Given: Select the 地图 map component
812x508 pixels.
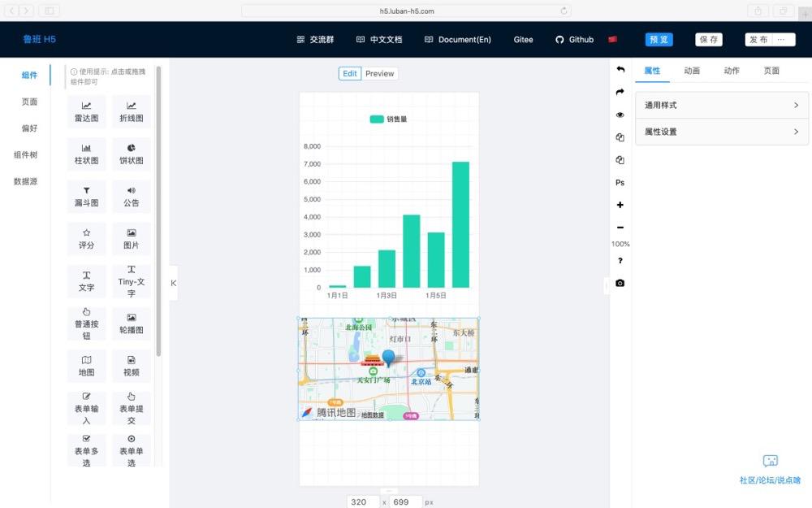Looking at the screenshot, I should coord(86,366).
